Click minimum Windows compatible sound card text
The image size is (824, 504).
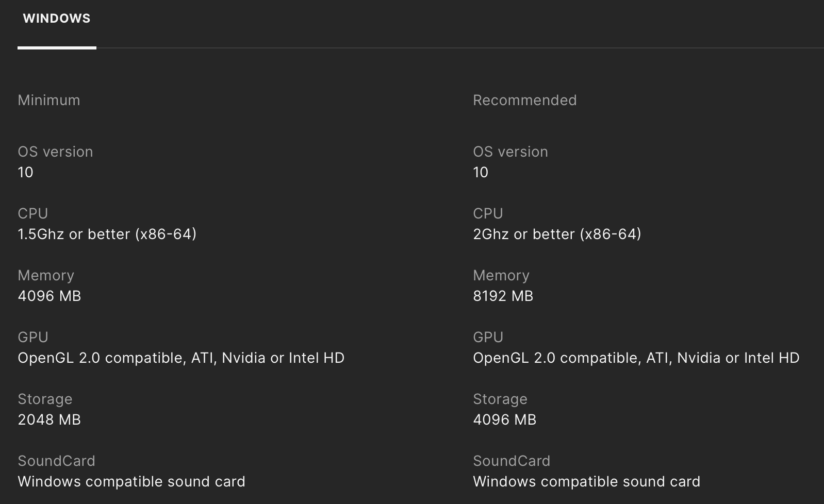[131, 481]
